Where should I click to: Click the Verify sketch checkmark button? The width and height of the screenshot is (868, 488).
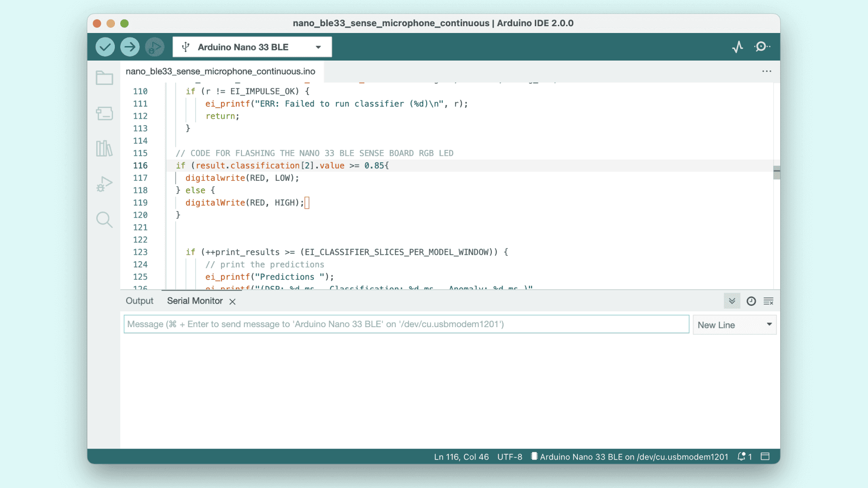(x=105, y=47)
